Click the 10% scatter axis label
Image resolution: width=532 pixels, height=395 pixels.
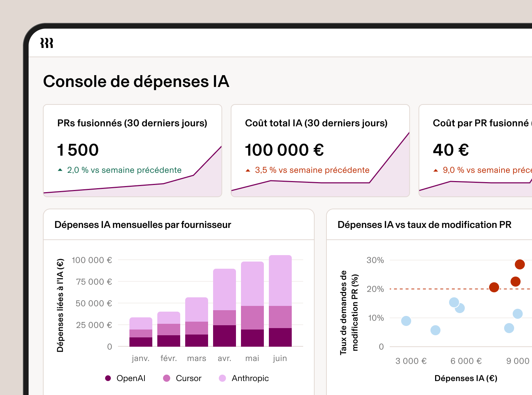376,318
